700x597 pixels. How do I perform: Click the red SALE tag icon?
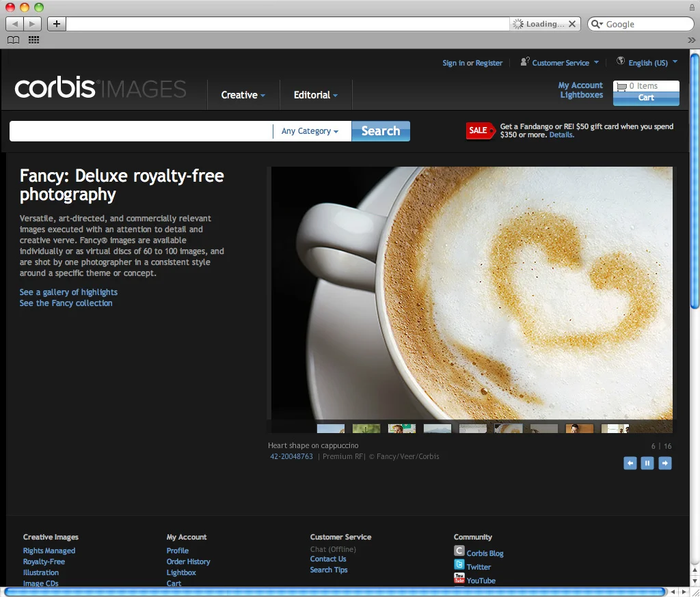click(x=481, y=130)
